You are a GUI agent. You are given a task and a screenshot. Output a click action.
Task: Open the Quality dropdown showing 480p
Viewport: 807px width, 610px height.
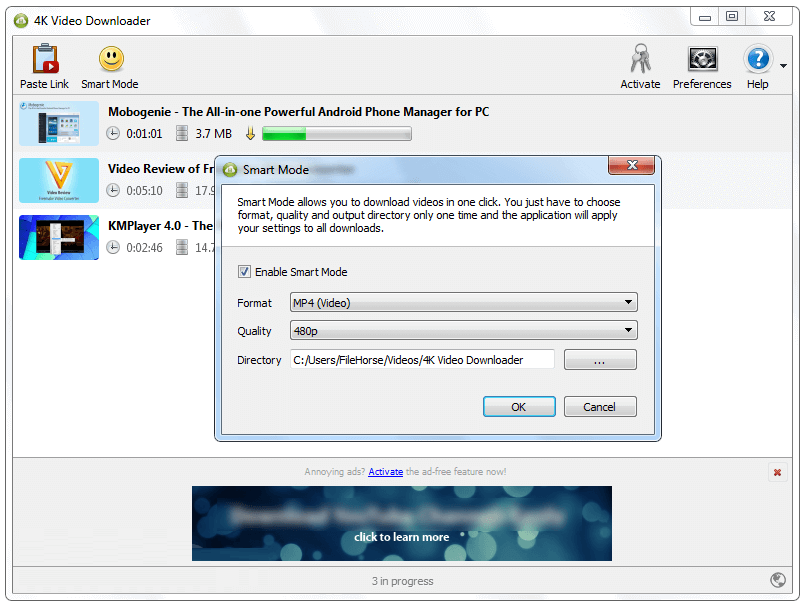(464, 330)
